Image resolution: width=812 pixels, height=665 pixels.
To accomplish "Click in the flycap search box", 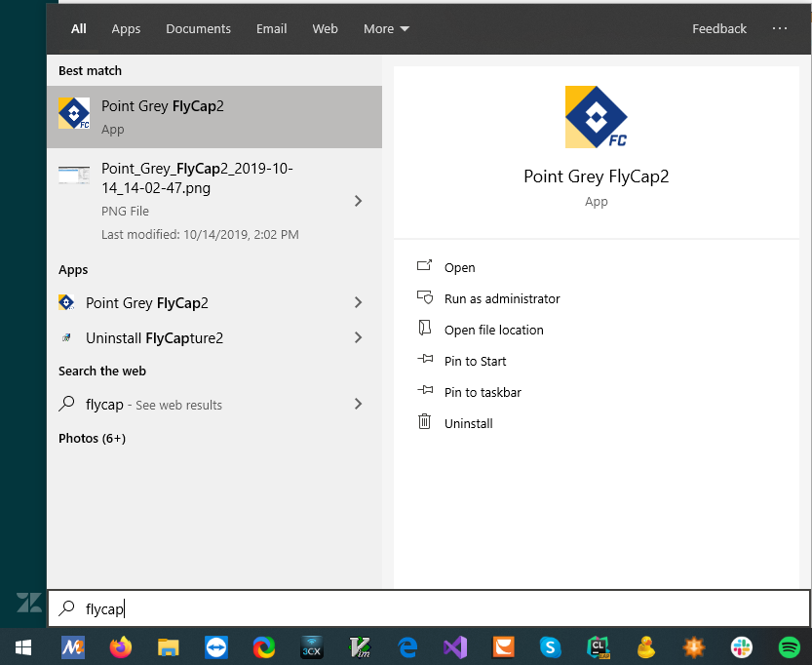I will point(429,608).
